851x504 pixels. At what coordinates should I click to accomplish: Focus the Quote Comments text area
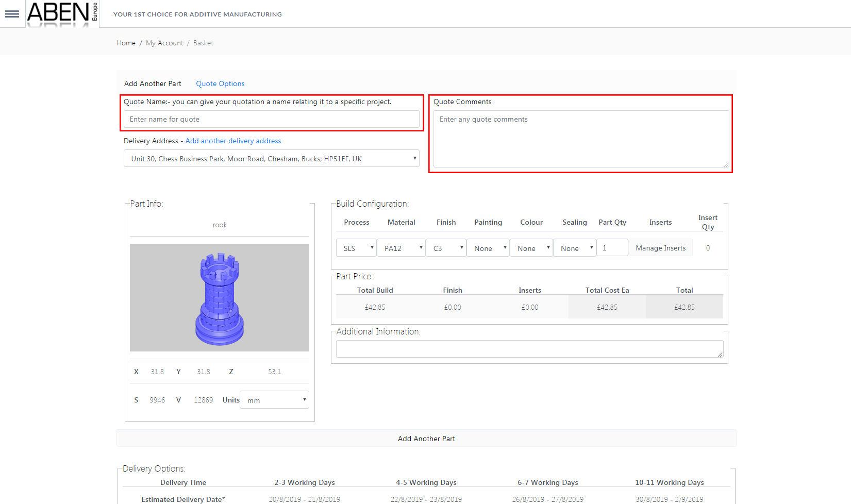(581, 139)
